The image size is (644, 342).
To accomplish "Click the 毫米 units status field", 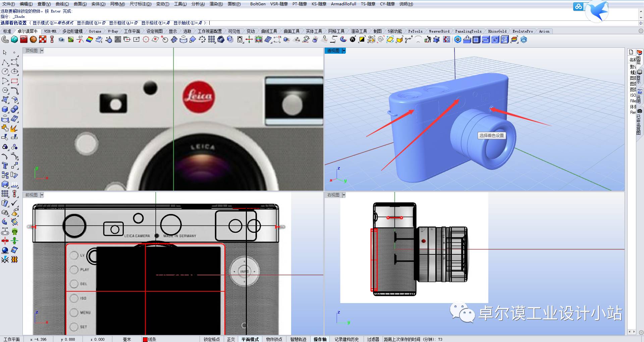I will (127, 339).
